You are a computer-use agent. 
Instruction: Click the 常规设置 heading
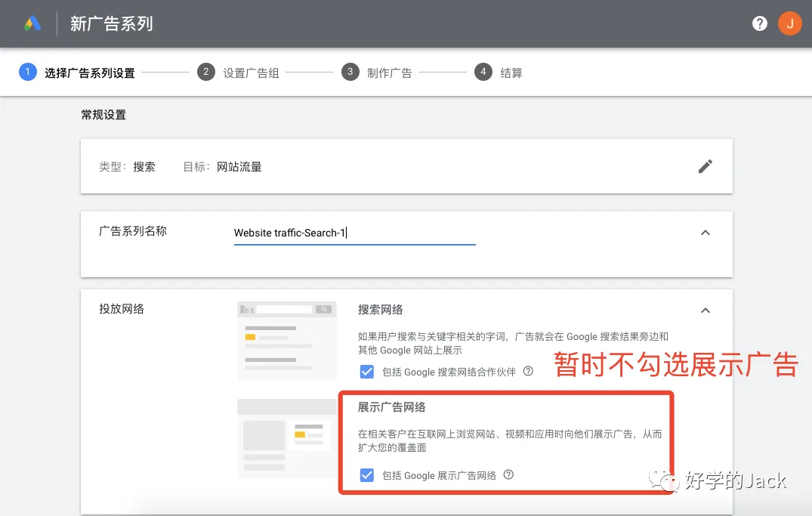pos(103,115)
